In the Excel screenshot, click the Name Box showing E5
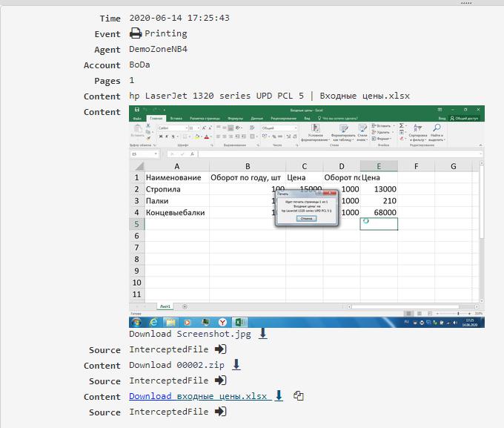Screen dimensions: 504x428 pos(145,154)
